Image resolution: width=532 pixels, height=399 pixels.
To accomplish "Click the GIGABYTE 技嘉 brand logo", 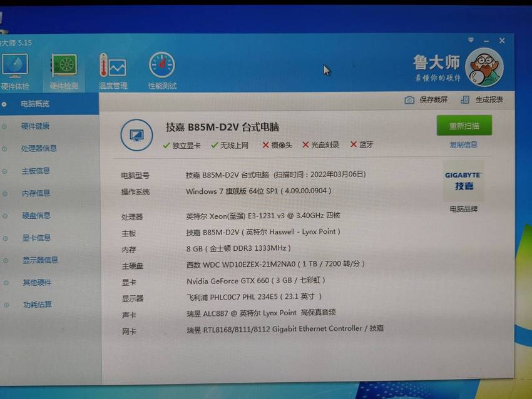I will pyautogui.click(x=463, y=181).
